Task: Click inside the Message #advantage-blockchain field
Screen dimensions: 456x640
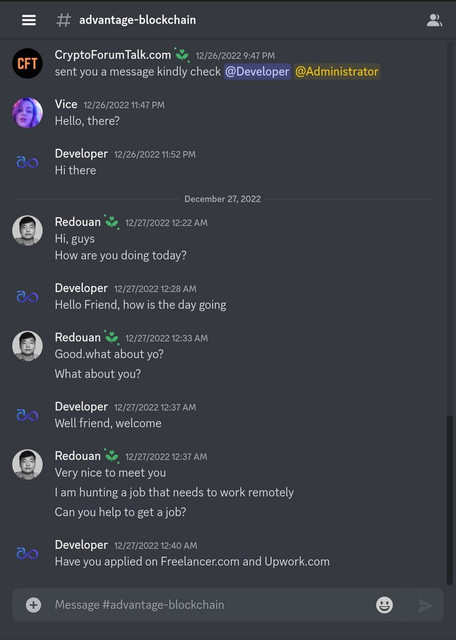Action: pos(212,604)
